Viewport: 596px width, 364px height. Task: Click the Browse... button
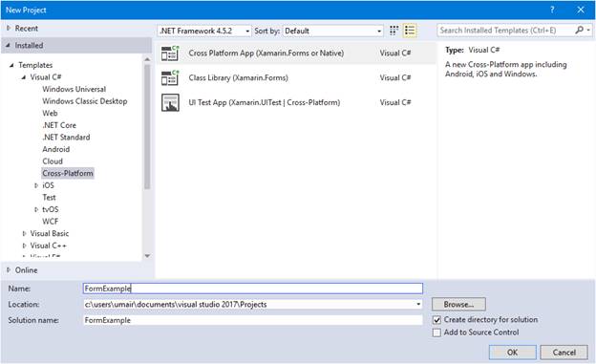tap(458, 304)
